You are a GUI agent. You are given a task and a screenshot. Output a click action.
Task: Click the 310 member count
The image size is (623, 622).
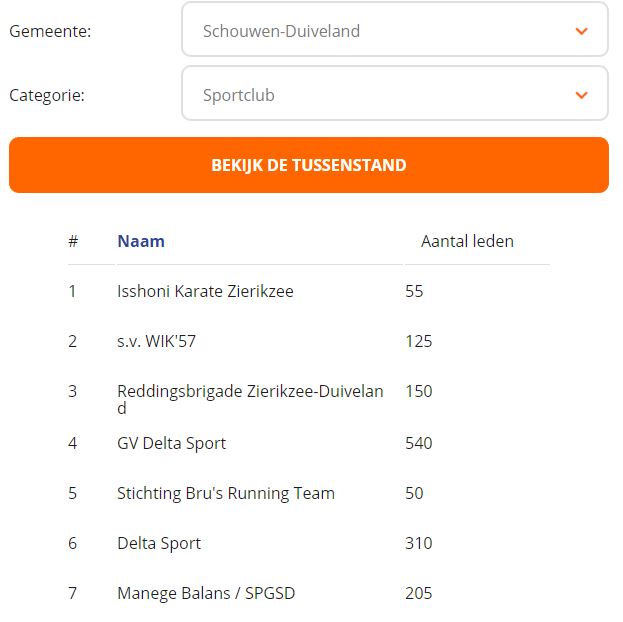pyautogui.click(x=419, y=543)
